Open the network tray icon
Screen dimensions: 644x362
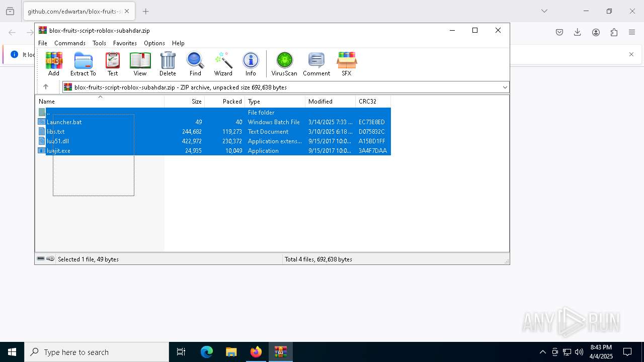(x=567, y=352)
